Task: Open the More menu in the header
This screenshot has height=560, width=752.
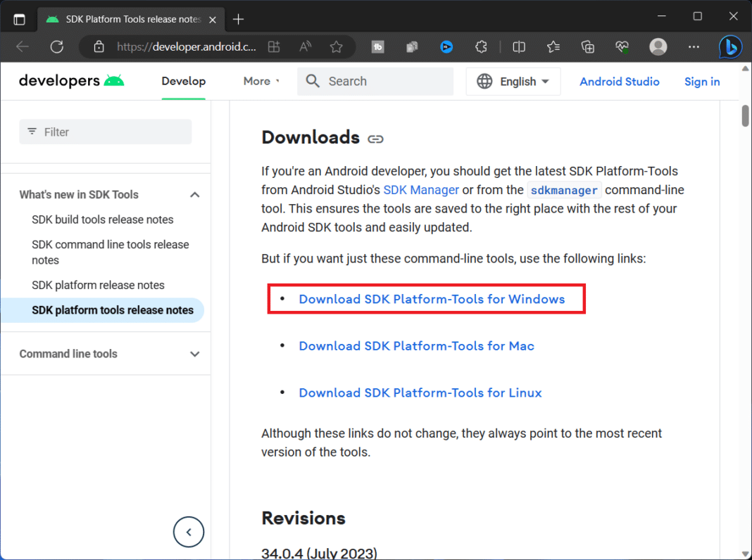Action: tap(261, 81)
